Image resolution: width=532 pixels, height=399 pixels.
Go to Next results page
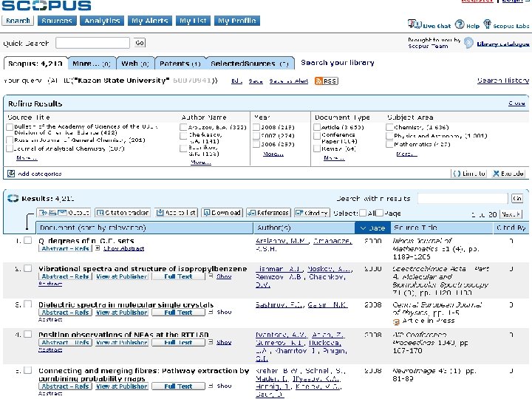pos(511,214)
